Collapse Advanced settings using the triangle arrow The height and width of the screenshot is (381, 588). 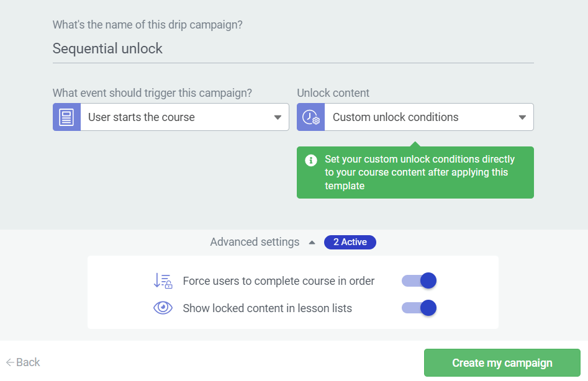point(312,243)
